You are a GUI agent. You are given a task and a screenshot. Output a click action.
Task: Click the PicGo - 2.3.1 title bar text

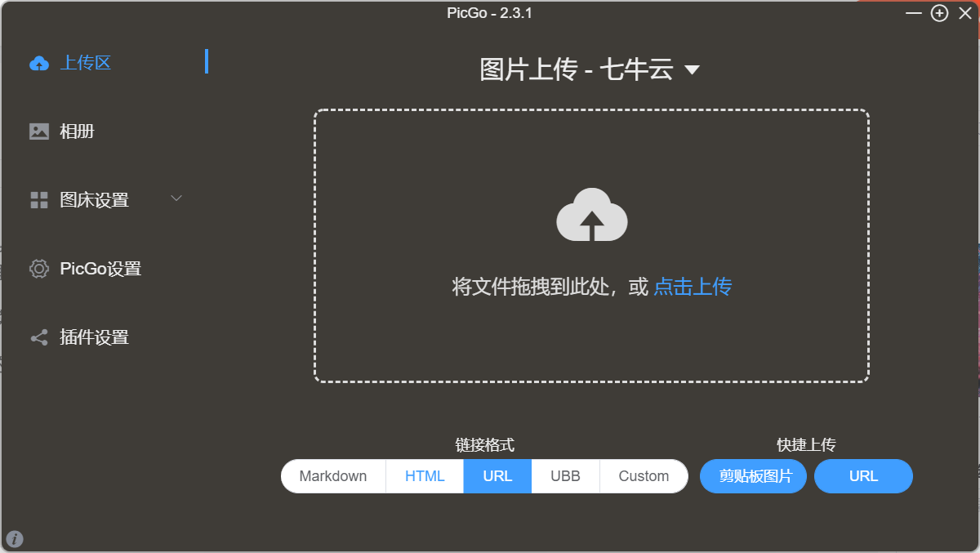[490, 13]
